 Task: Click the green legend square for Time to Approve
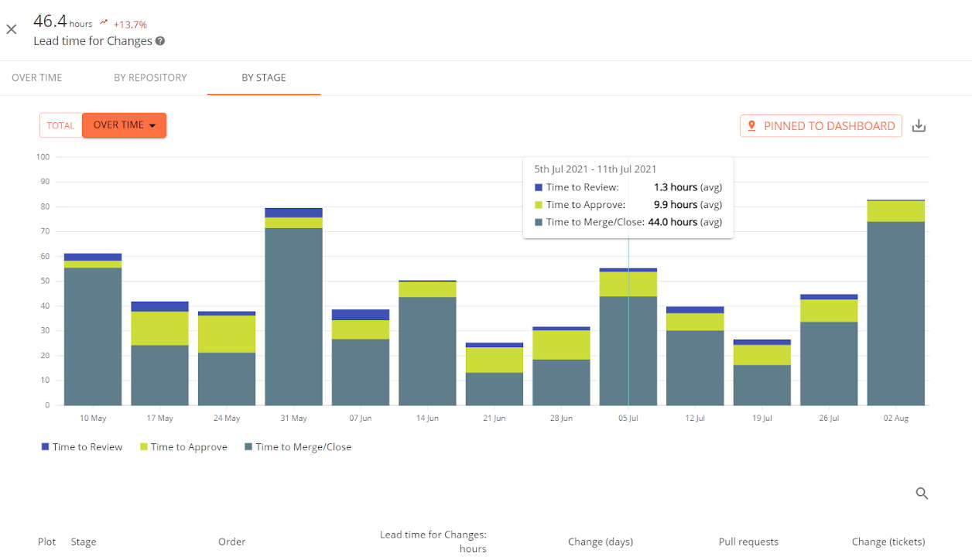145,447
